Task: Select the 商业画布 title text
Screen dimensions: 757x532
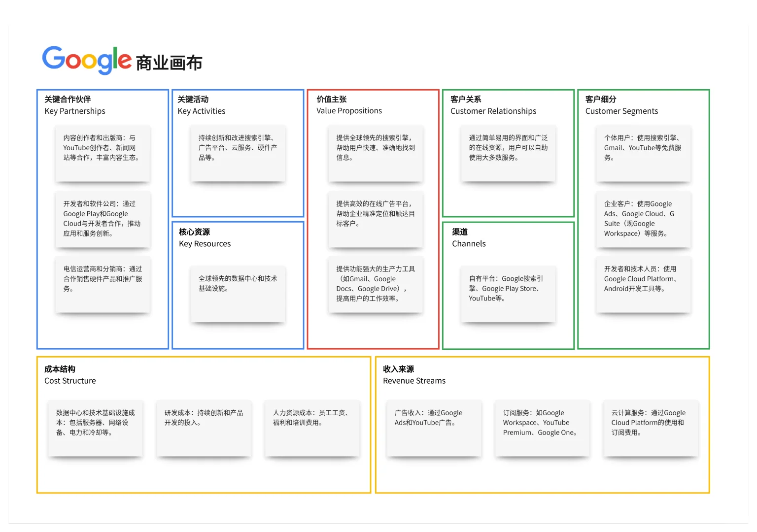Action: [x=169, y=63]
